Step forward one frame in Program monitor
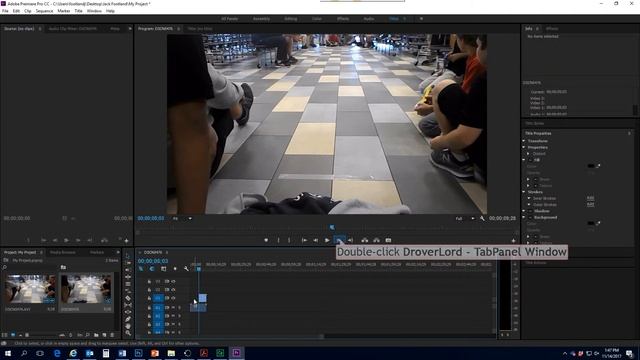 (339, 240)
